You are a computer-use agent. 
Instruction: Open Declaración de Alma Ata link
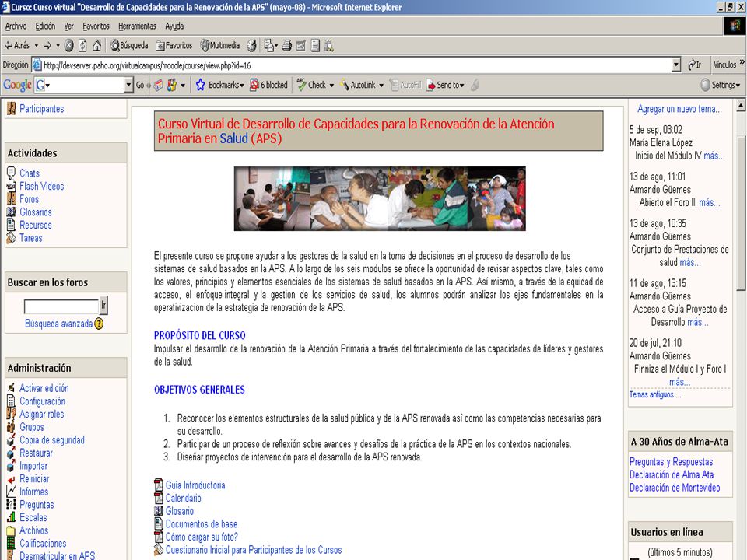click(672, 474)
